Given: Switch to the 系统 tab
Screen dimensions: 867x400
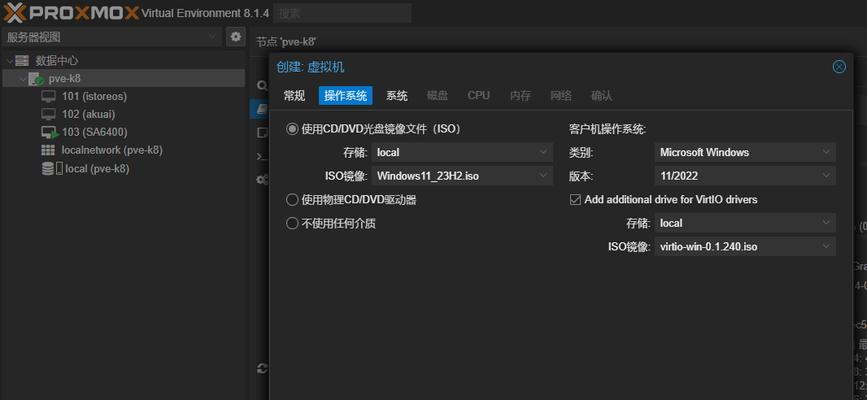Looking at the screenshot, I should pyautogui.click(x=396, y=96).
